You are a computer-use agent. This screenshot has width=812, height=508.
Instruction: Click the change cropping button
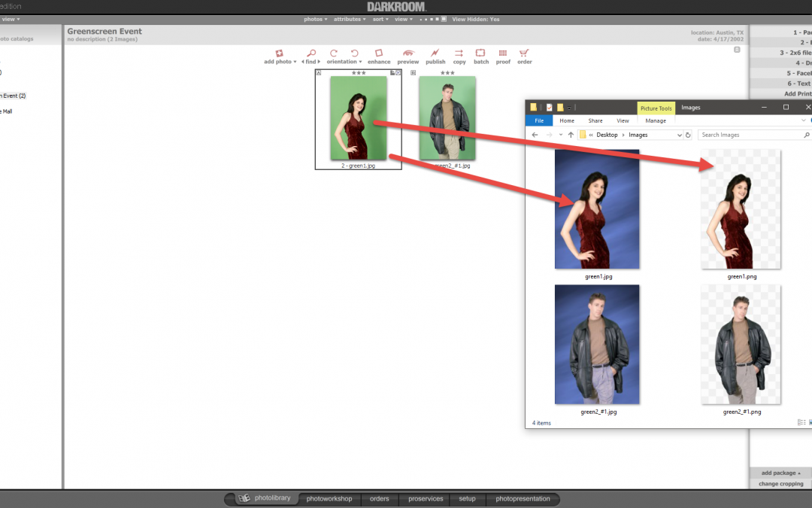[780, 484]
